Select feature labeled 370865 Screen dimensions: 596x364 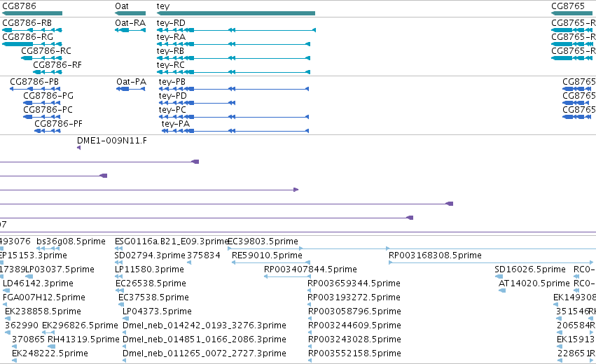(29, 339)
